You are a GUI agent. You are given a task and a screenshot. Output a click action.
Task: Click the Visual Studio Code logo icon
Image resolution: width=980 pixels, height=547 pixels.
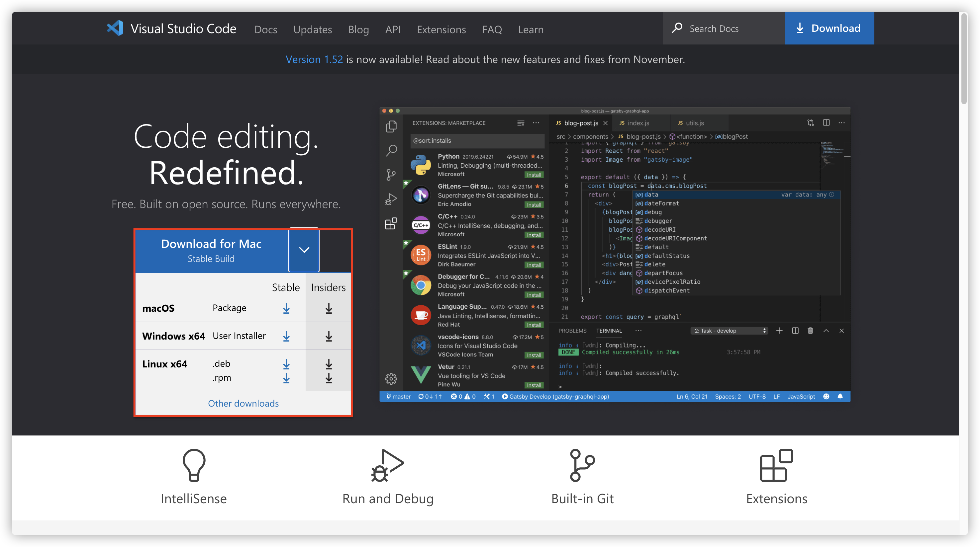click(x=115, y=29)
